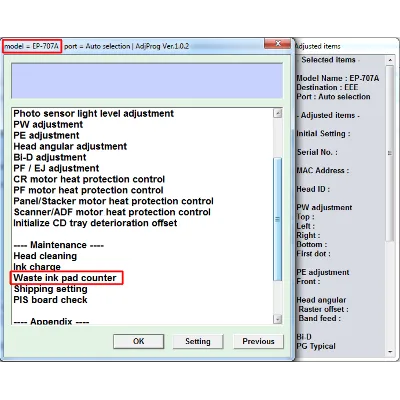Select Initialize CD tray deterioration offset
The image size is (400, 400).
point(95,223)
